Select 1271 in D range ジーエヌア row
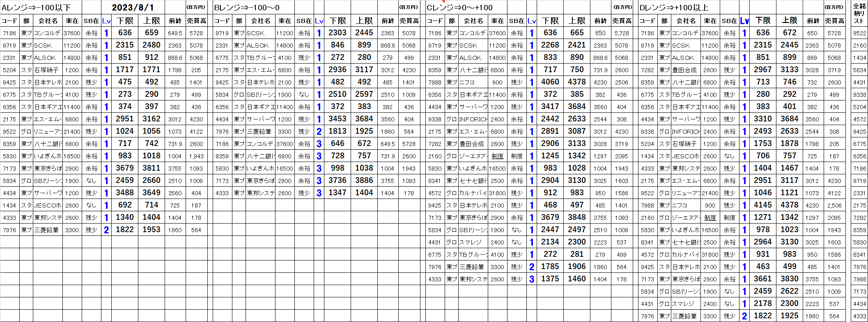 click(x=763, y=217)
